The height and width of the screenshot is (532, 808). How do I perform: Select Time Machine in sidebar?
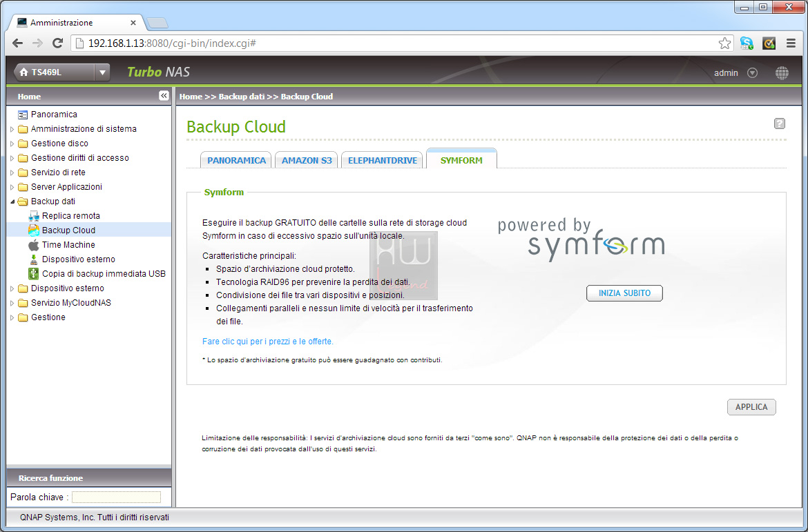[68, 245]
